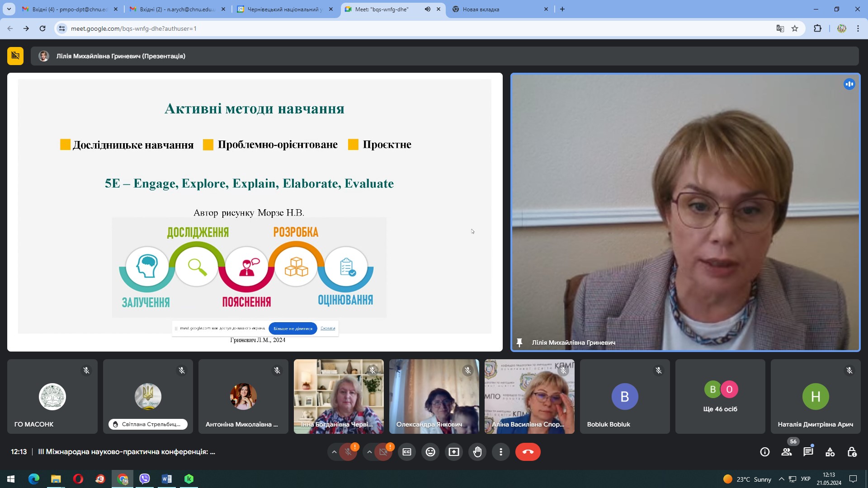
Task: Click the Сховати link in sharing banner
Action: pos(328,328)
